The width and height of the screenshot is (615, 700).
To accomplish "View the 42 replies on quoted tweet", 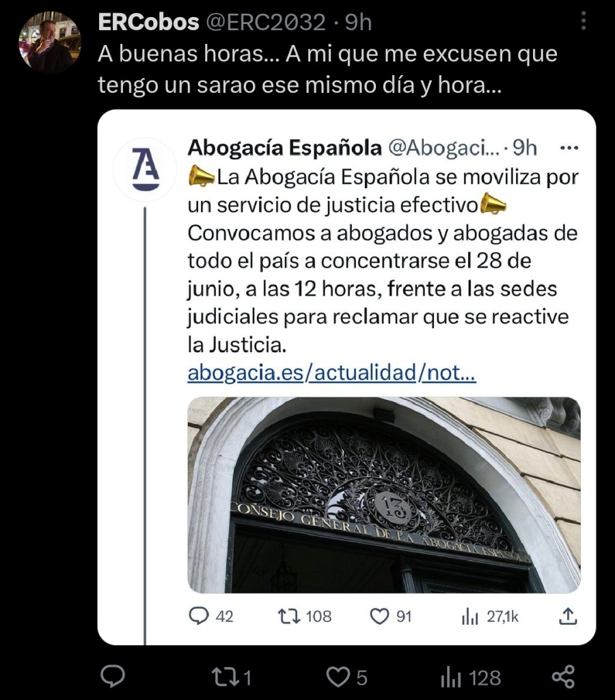I will (210, 616).
